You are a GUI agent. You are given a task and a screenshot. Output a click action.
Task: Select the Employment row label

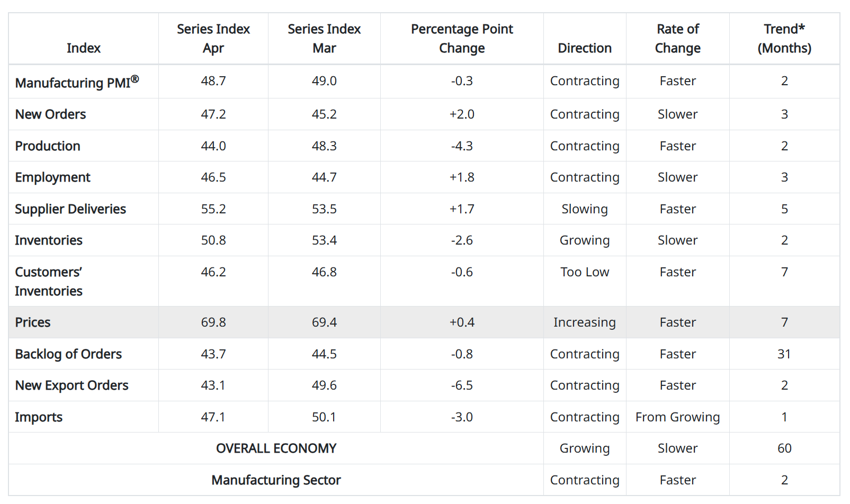(52, 177)
